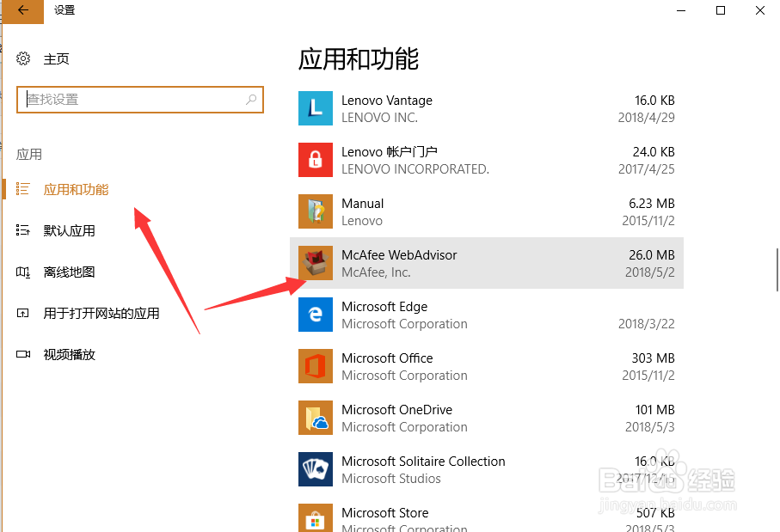Focus the 查找设置 search box
This screenshot has height=532, width=780.
pos(140,100)
